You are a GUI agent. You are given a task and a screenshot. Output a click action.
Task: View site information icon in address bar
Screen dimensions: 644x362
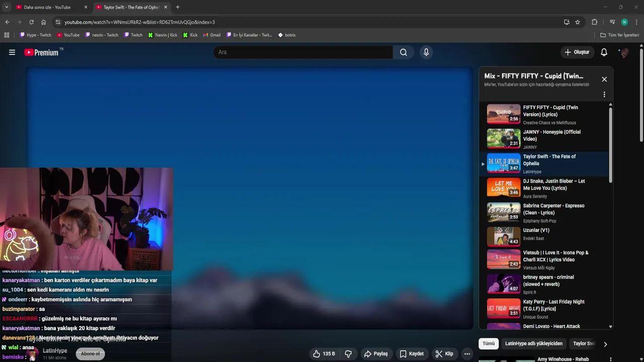tap(58, 22)
